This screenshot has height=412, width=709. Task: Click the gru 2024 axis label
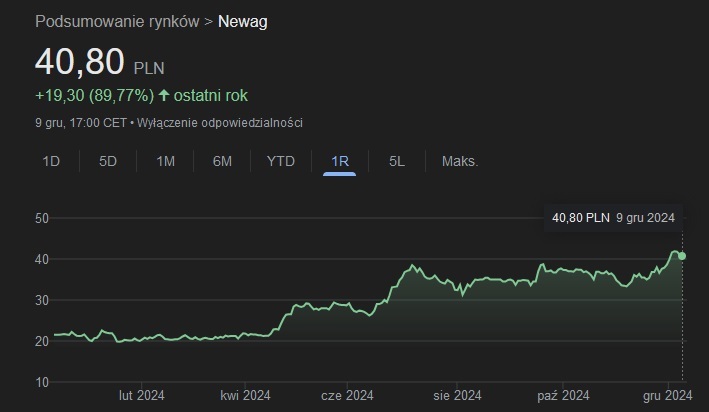coord(668,396)
